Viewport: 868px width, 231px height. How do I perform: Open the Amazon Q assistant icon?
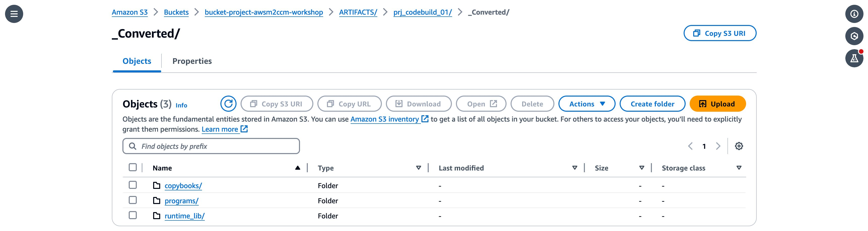tap(855, 36)
